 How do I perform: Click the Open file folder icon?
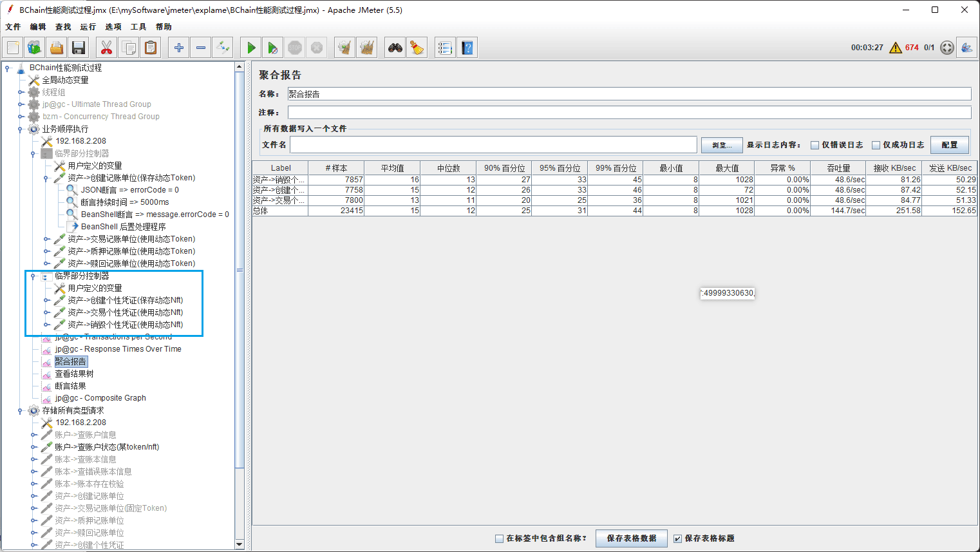tap(57, 48)
